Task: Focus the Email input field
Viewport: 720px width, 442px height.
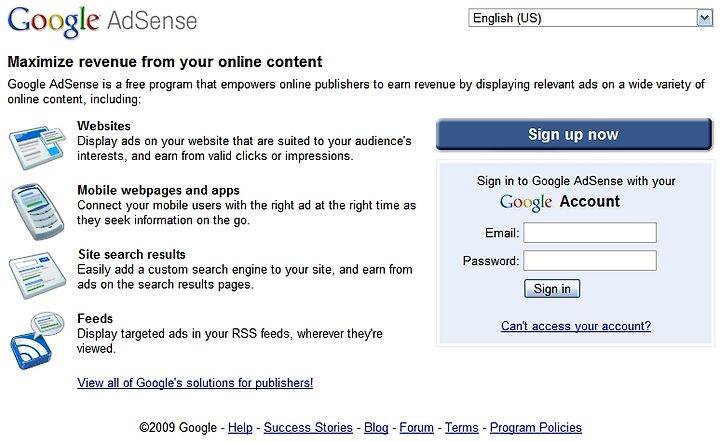Action: [590, 233]
